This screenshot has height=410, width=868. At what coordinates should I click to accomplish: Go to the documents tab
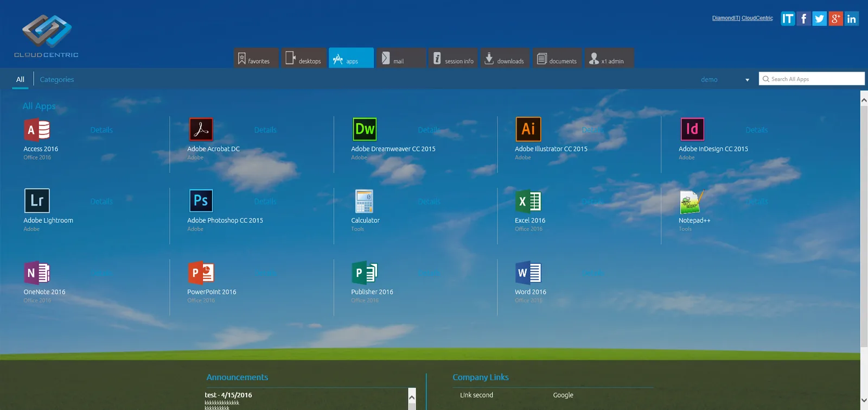pyautogui.click(x=557, y=58)
